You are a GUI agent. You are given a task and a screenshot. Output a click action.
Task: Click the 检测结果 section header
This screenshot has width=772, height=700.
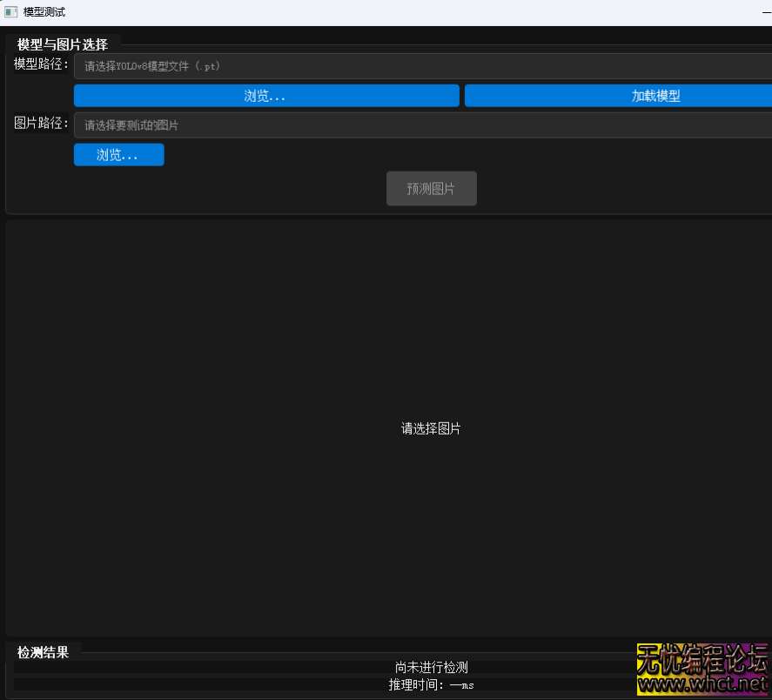pyautogui.click(x=42, y=650)
